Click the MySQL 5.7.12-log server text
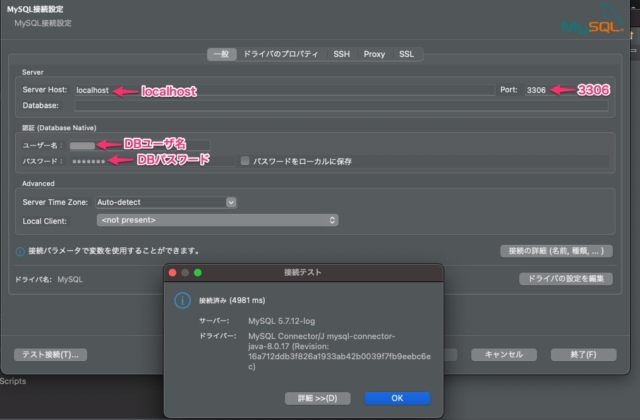 click(x=282, y=321)
